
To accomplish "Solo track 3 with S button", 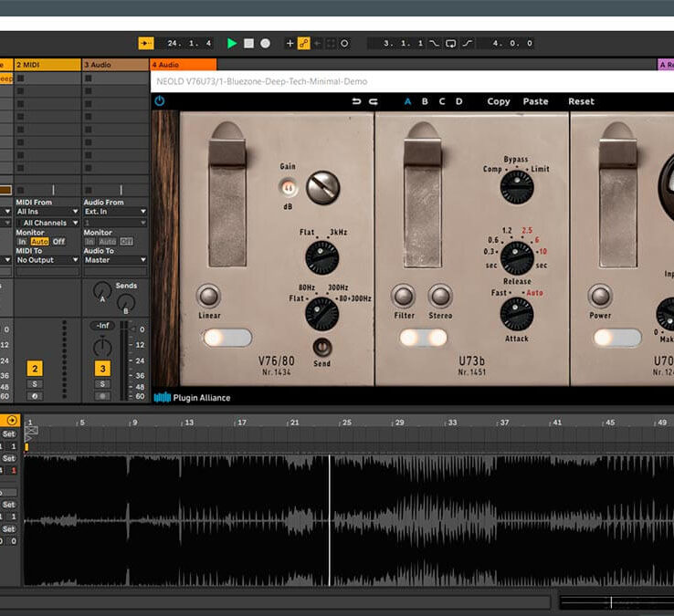I will click(x=102, y=384).
